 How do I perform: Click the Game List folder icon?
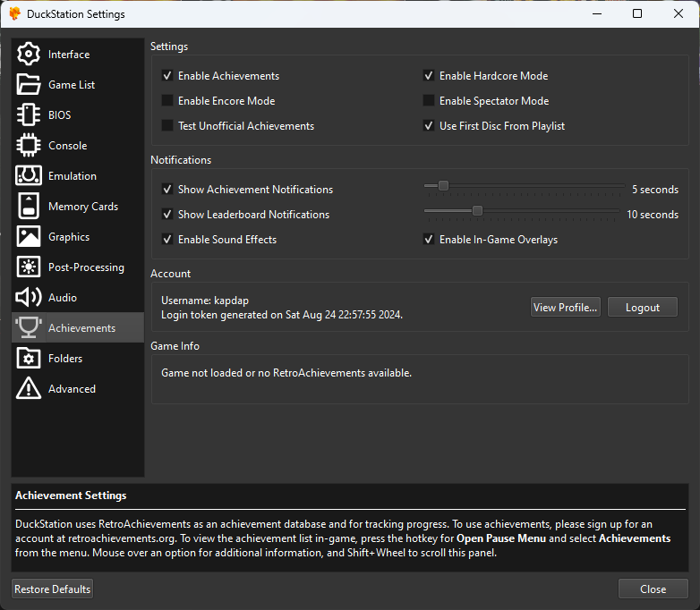point(29,84)
